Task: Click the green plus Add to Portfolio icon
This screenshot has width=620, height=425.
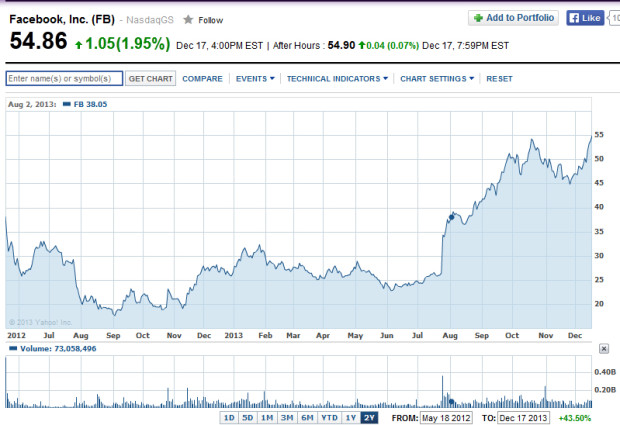Action: 478,18
